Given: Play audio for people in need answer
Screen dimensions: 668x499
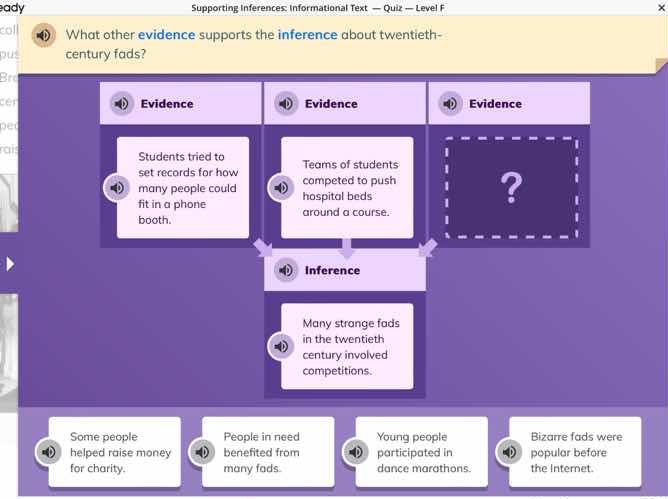Looking at the screenshot, I should click(x=202, y=452).
